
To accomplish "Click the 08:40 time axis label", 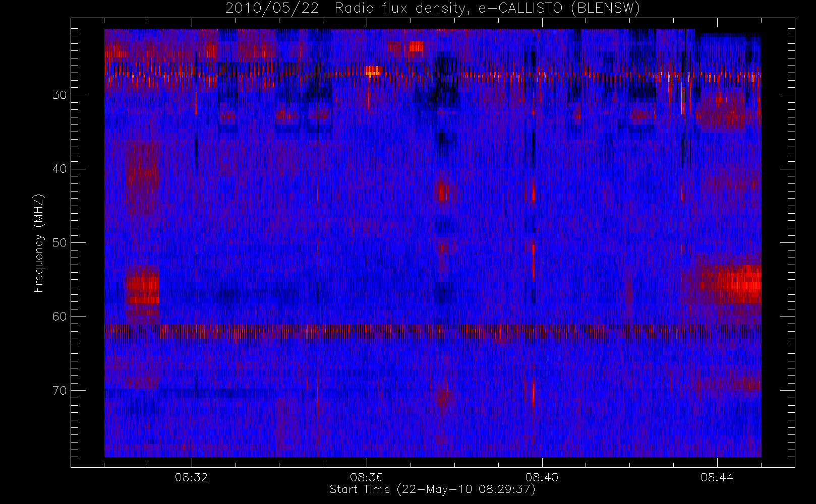I will [x=542, y=477].
